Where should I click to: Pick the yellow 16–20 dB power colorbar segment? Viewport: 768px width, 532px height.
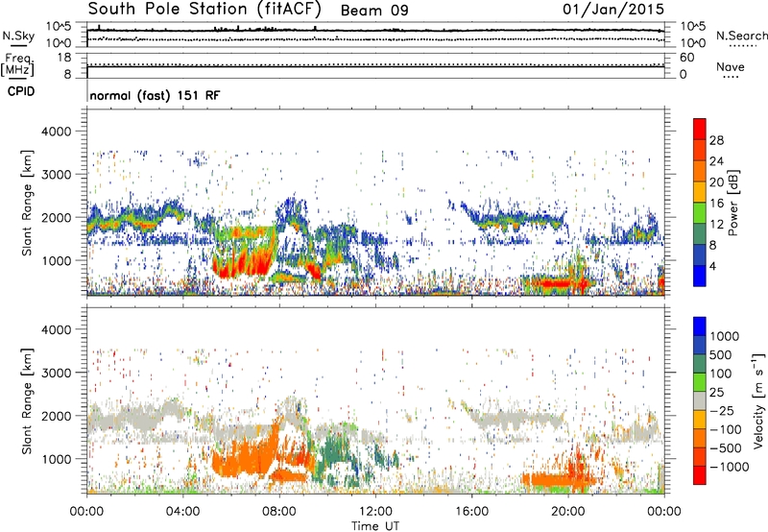(700, 192)
